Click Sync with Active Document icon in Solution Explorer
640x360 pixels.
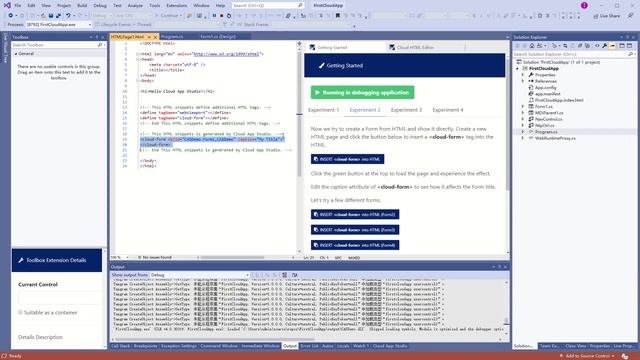(565, 46)
